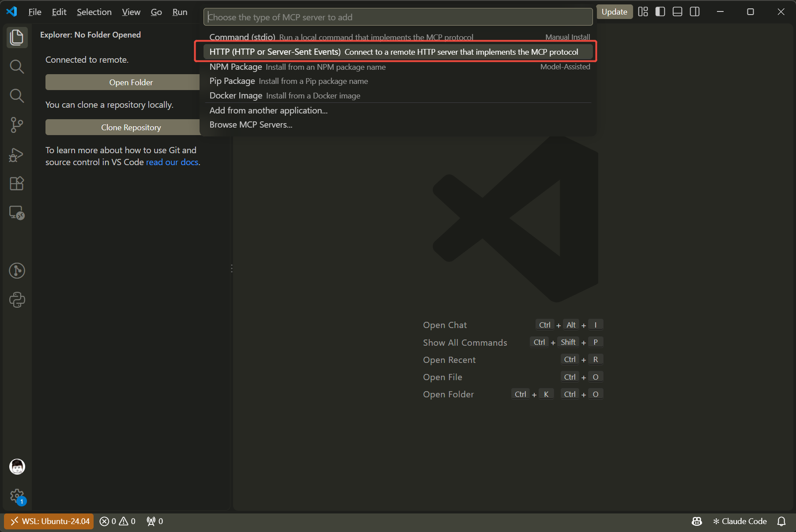Toggle the Secondary Side Bar

point(694,12)
